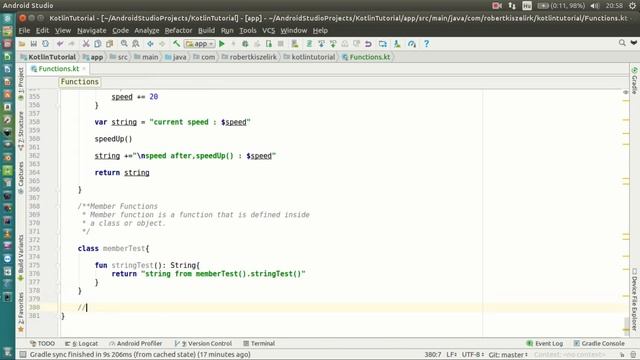Screen dimensions: 640x360
Task: Click the Make Project hammer icon
Action: [176, 44]
